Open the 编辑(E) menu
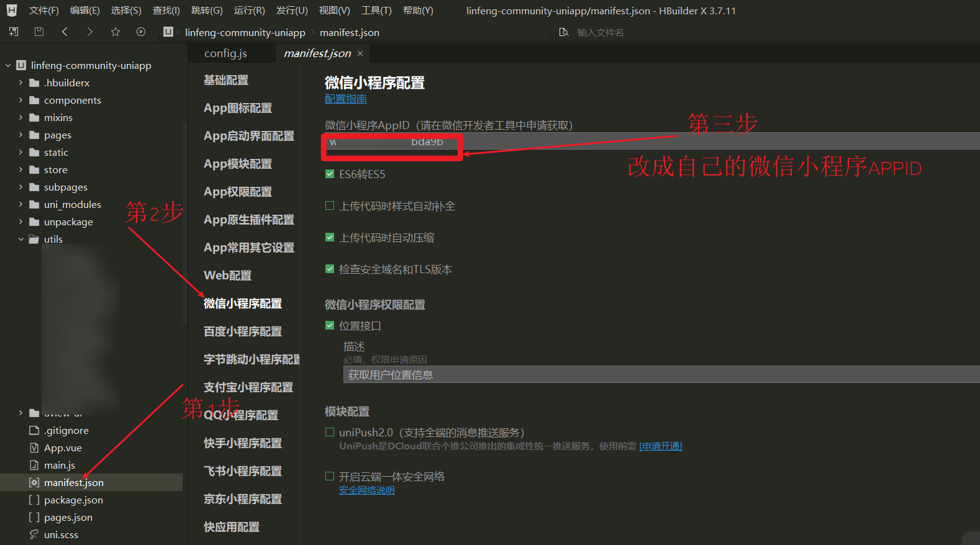The height and width of the screenshot is (545, 980). click(84, 11)
